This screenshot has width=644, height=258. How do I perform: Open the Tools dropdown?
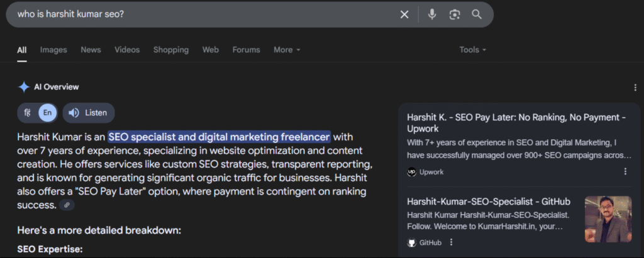point(473,50)
